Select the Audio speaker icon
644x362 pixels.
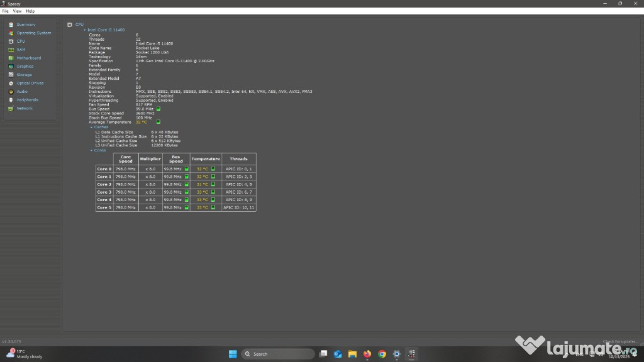pos(11,91)
